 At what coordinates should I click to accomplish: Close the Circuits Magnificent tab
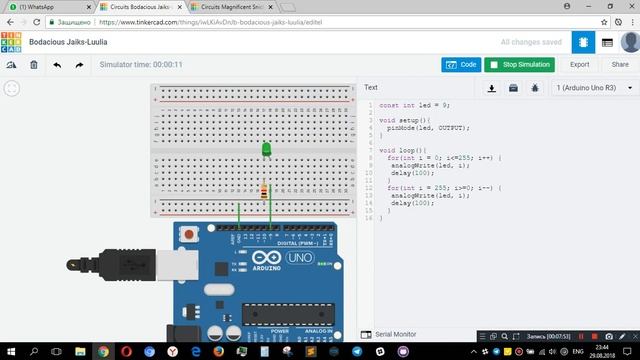(x=270, y=7)
